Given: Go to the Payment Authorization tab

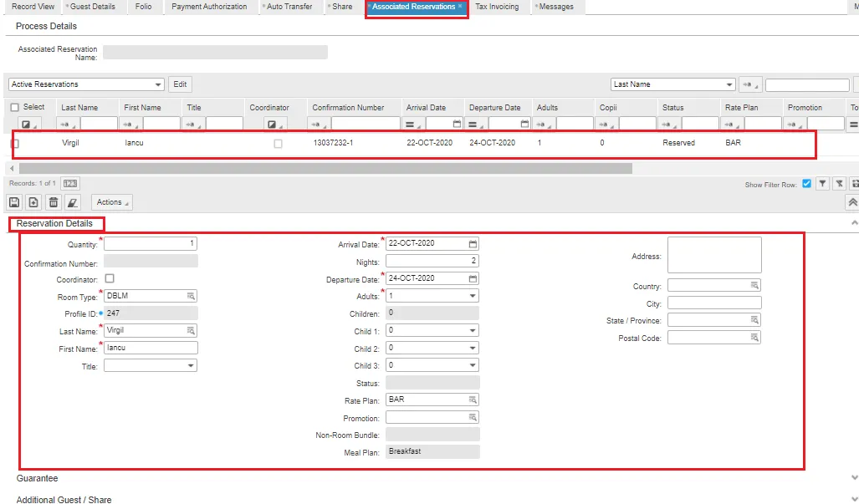Looking at the screenshot, I should coord(209,7).
